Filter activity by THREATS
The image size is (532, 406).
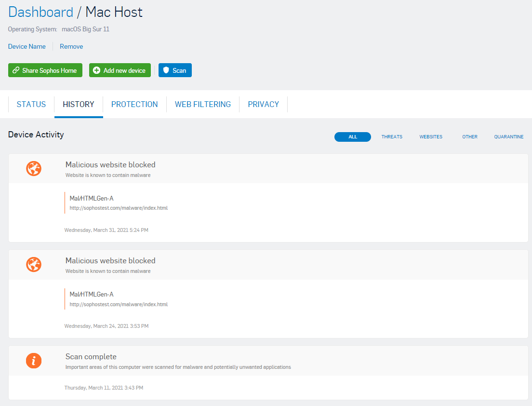392,137
